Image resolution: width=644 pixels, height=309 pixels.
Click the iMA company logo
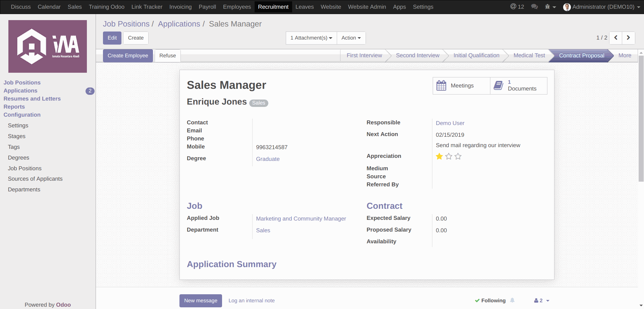(48, 46)
